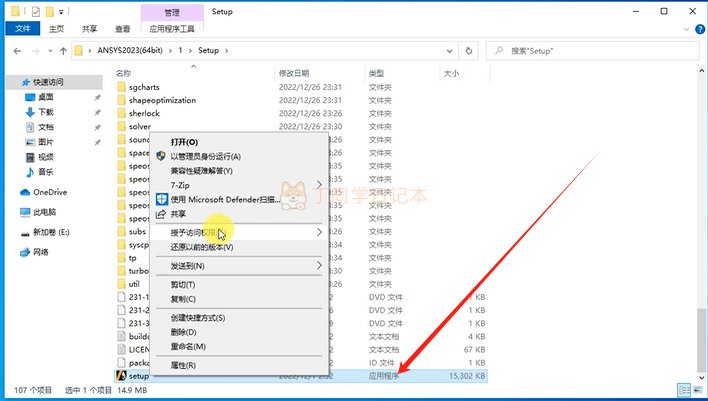Select the shapeoptimization folder

pos(162,100)
